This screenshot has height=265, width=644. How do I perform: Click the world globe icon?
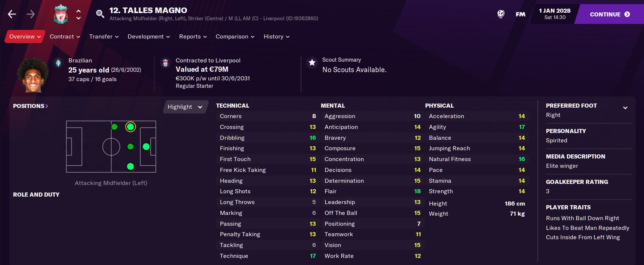pos(501,14)
